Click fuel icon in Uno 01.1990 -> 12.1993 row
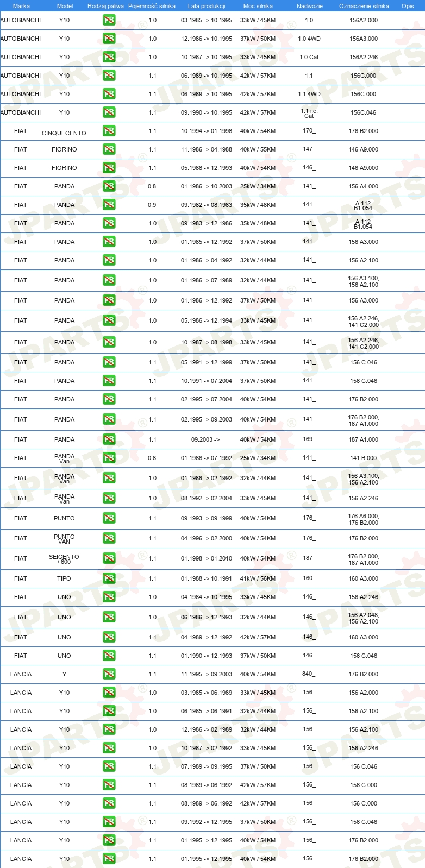This screenshot has height=868, width=425. tap(109, 656)
